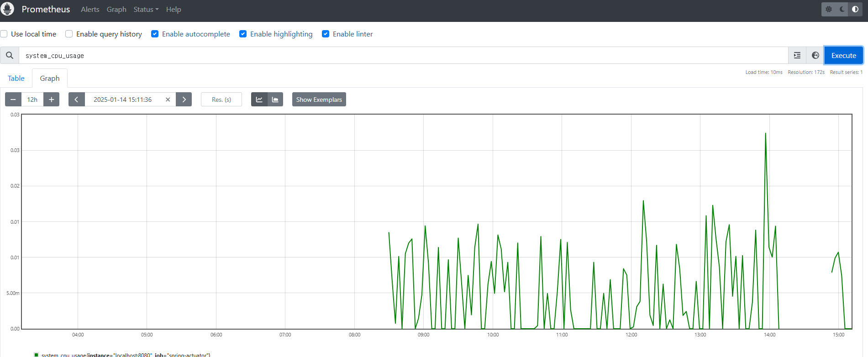Select the moon dark theme icon
868x357 pixels.
(x=842, y=9)
